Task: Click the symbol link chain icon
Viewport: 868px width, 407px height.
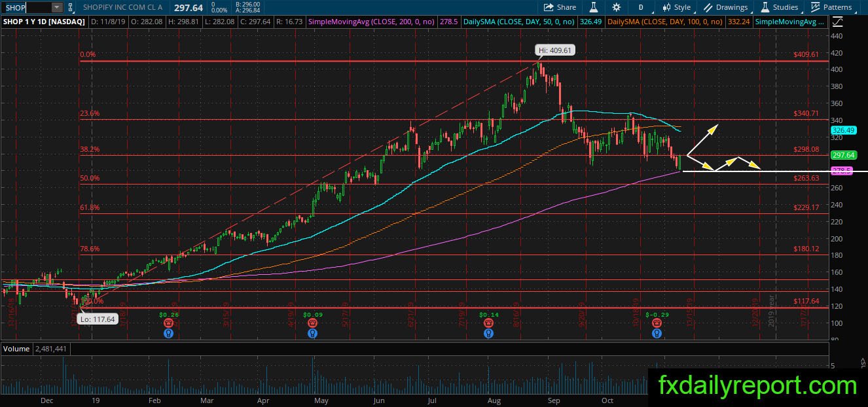Action: [69, 7]
